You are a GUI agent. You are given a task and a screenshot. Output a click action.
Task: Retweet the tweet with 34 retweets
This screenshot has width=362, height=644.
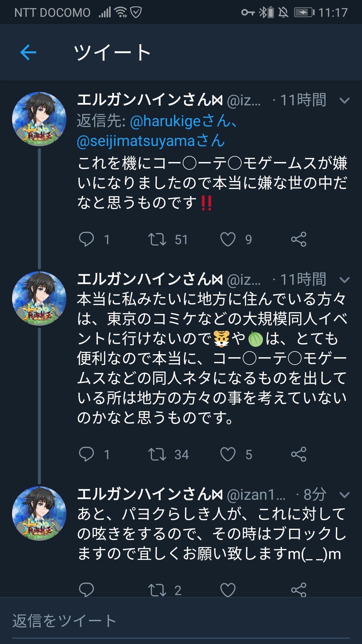(157, 454)
